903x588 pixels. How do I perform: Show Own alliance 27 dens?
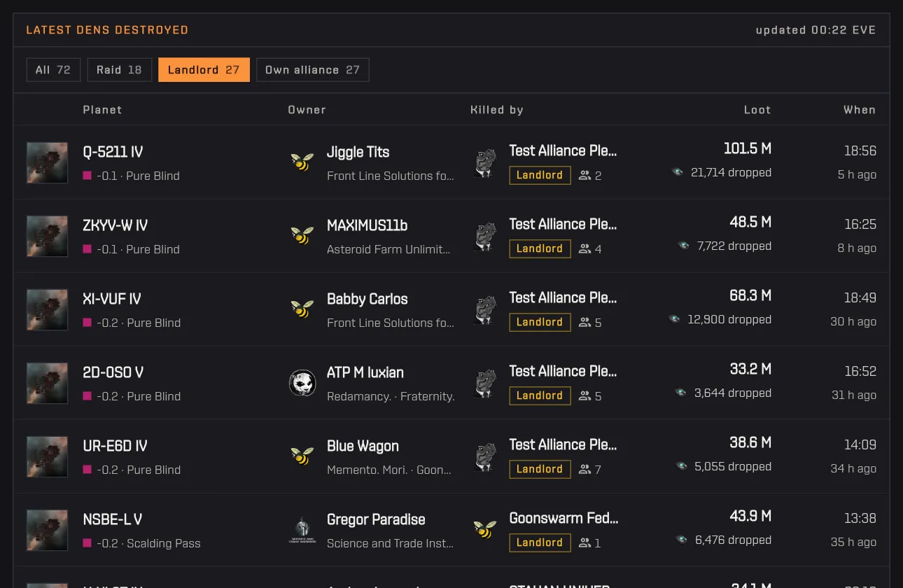(x=312, y=70)
